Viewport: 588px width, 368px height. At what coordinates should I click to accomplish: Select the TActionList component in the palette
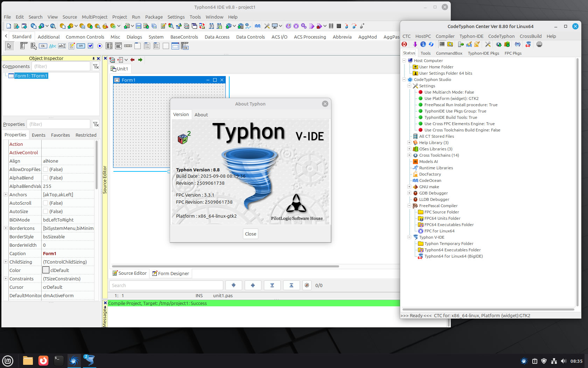184,46
